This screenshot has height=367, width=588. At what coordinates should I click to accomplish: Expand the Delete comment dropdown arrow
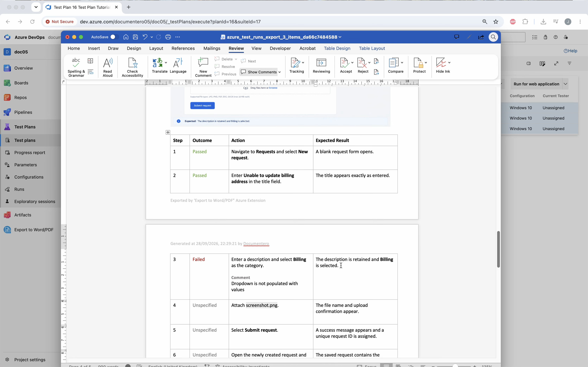(236, 59)
